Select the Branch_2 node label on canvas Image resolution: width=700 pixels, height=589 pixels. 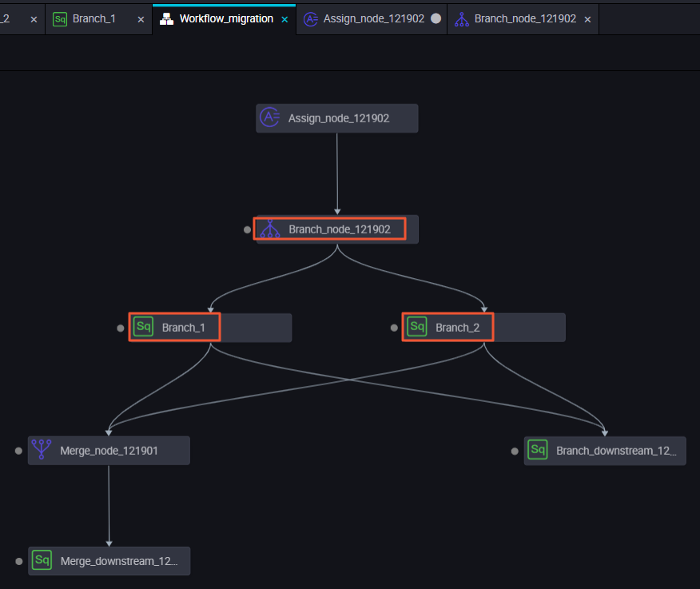pyautogui.click(x=458, y=328)
